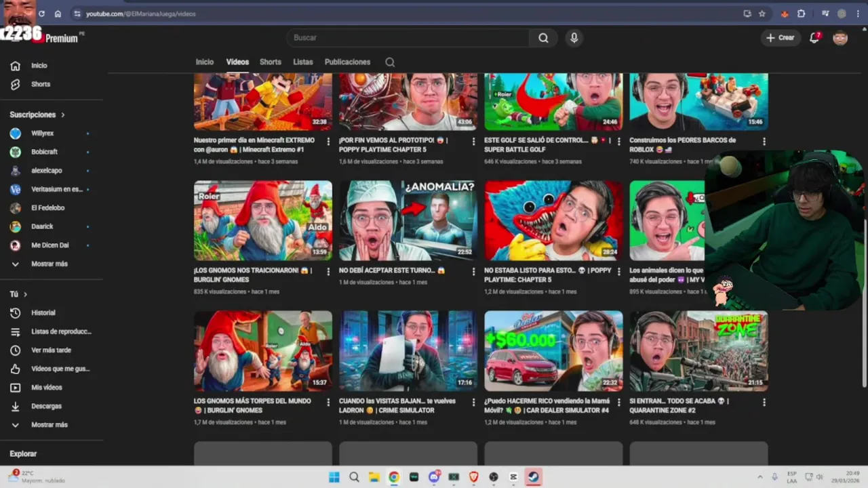The image size is (868, 488).
Task: Open Windows taskbar search
Action: 354,477
